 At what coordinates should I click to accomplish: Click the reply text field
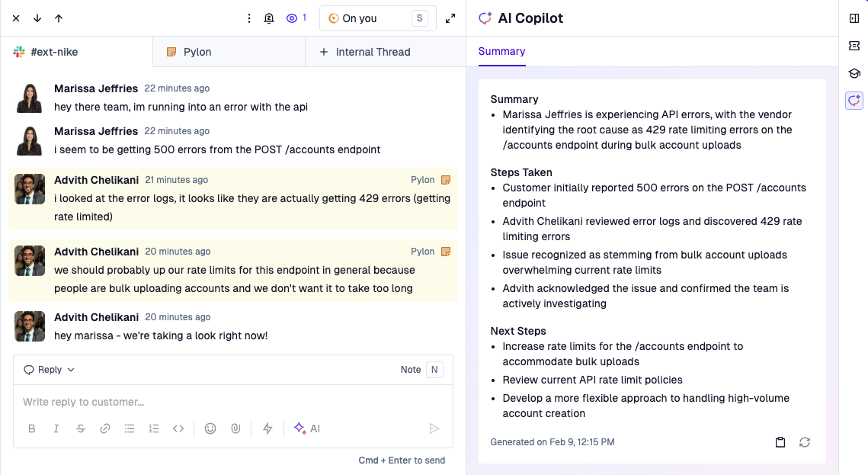(233, 402)
